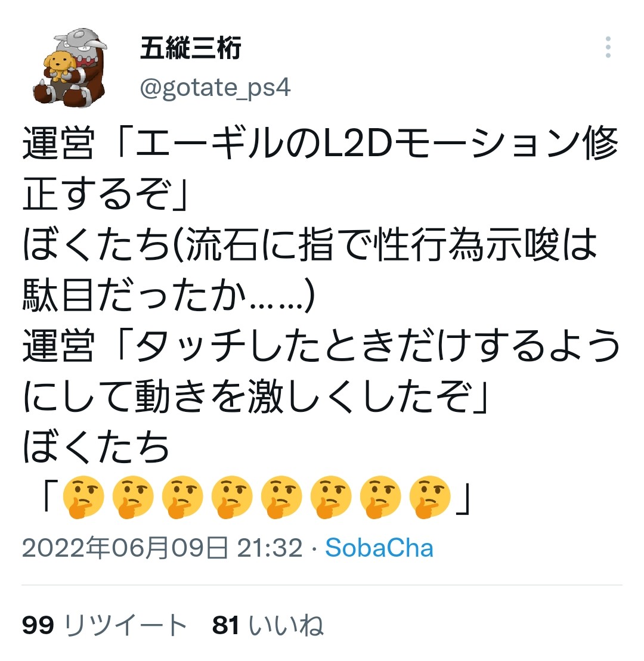Click the text line 正するぞ」
Screen dimensions: 644x661
(x=106, y=194)
